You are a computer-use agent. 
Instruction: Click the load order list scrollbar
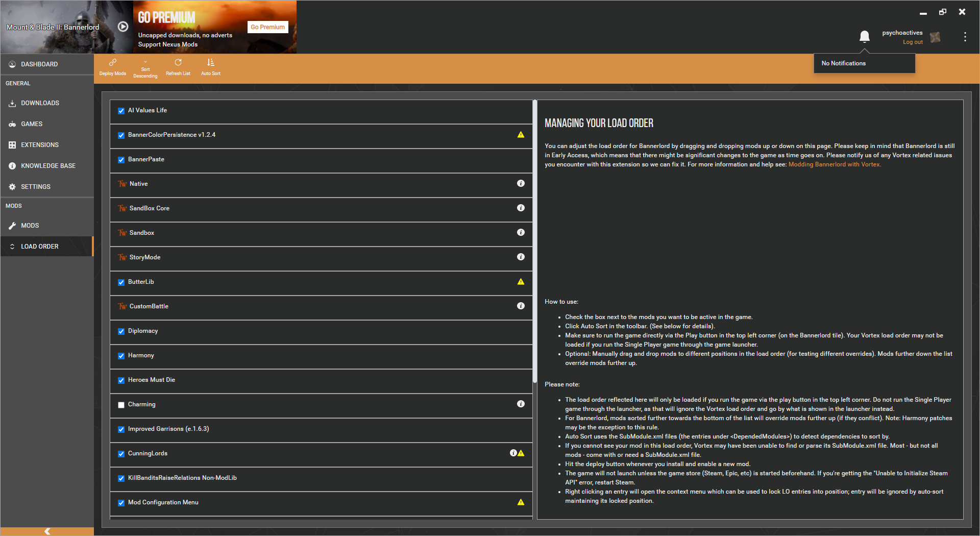534,241
